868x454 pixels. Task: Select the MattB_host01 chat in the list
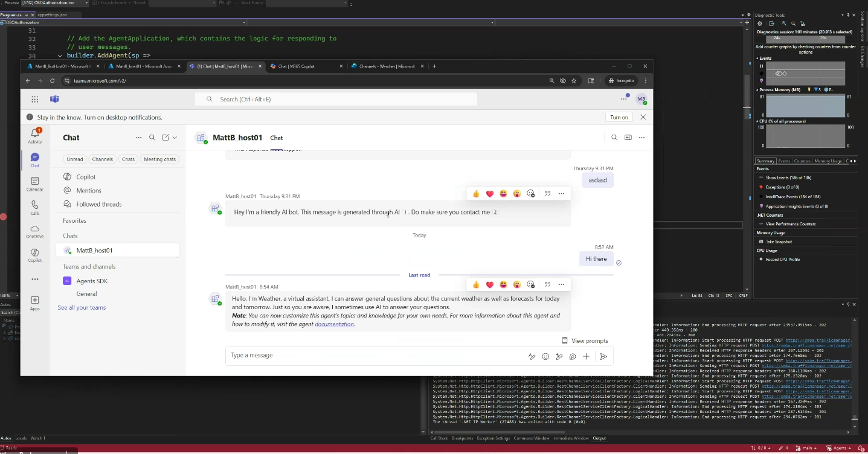pos(118,251)
